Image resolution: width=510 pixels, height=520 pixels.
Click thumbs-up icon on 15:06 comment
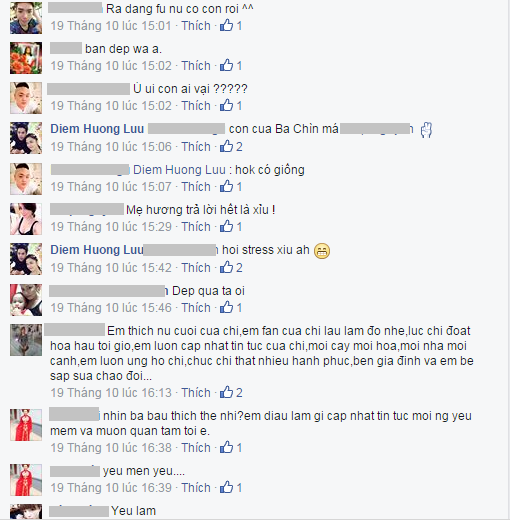pyautogui.click(x=226, y=146)
